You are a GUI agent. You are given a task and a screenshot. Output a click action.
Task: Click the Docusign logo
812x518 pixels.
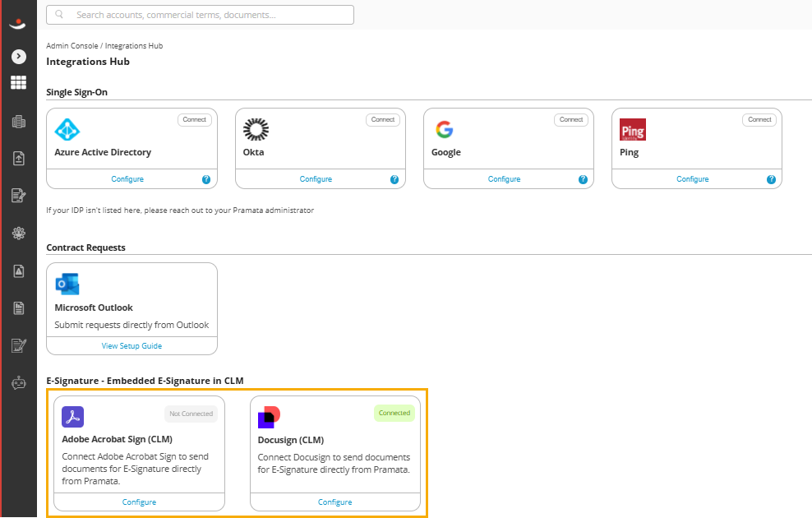point(269,417)
